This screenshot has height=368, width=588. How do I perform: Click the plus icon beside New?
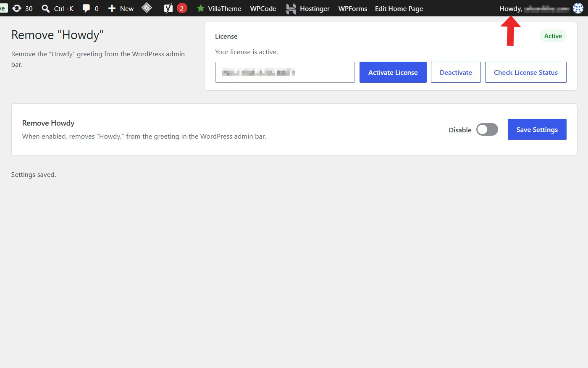(112, 8)
